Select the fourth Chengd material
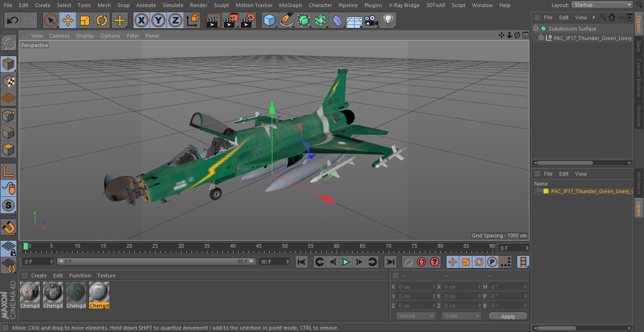This screenshot has width=644, height=332. (99, 295)
